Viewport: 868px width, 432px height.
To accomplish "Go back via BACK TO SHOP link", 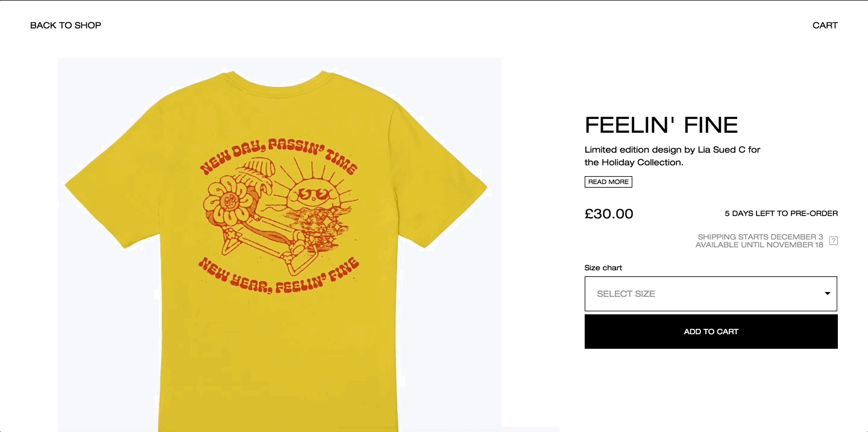I will coord(66,25).
